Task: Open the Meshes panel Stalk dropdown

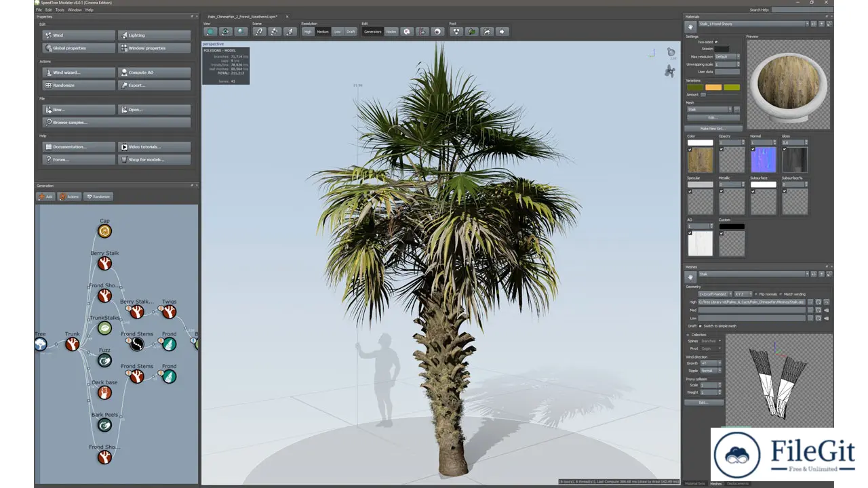Action: point(753,274)
